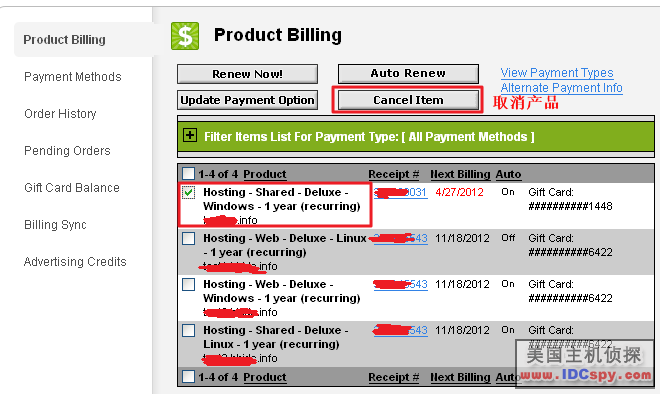Click 'Hosting - Web - Deluxe - Linux' product name
The image size is (660, 394).
[285, 238]
